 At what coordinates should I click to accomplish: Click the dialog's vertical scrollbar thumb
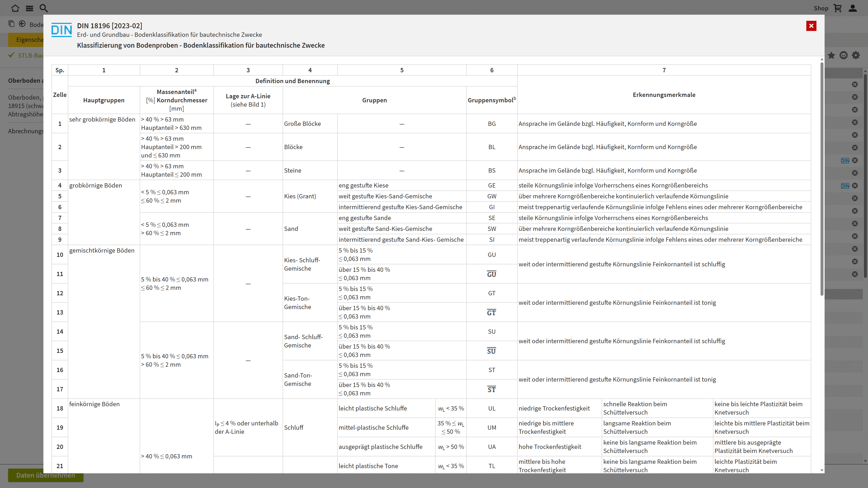click(822, 178)
